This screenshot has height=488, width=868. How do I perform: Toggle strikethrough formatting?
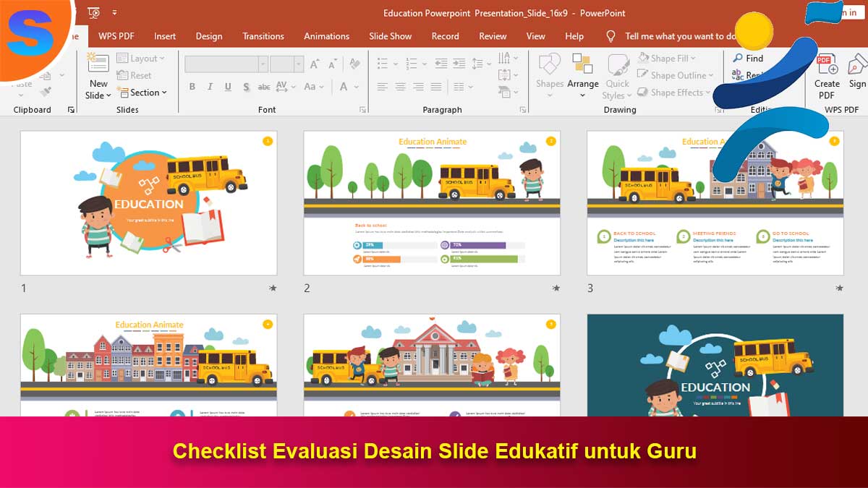tap(264, 87)
